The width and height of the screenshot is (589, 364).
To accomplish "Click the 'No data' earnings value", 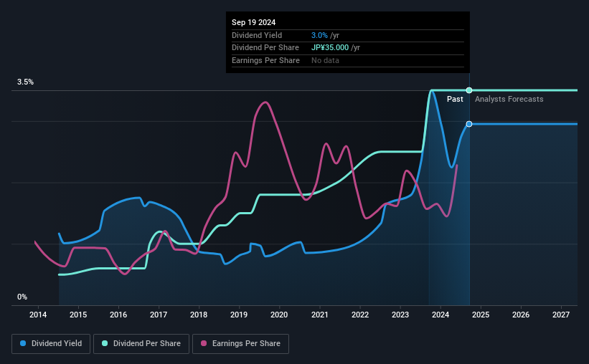I will [325, 60].
